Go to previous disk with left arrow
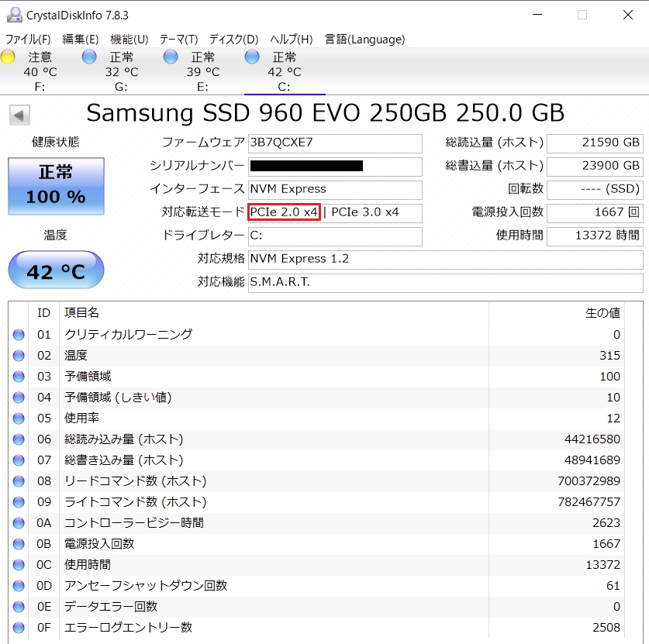The width and height of the screenshot is (649, 644). [19, 115]
